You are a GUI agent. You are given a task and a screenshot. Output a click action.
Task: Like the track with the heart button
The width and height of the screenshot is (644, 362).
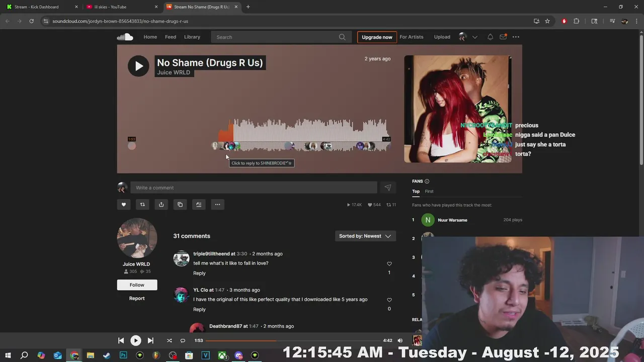tap(124, 205)
